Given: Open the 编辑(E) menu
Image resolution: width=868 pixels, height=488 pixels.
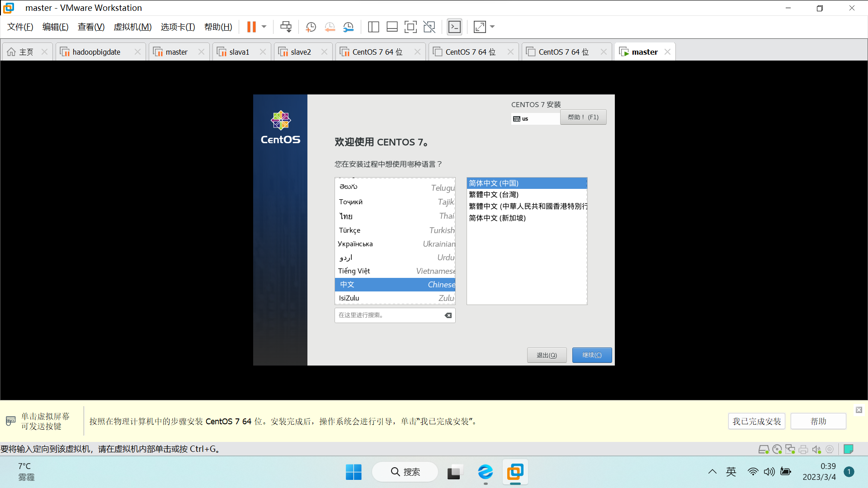Looking at the screenshot, I should (x=56, y=27).
